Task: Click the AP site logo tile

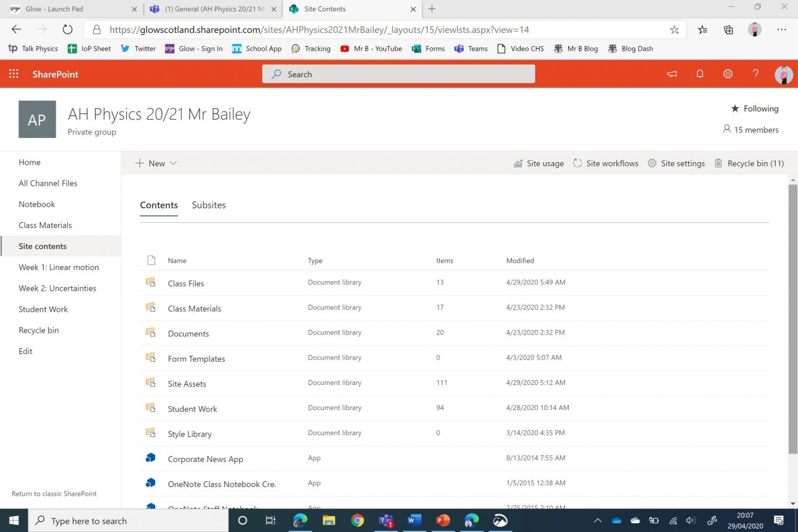Action: (37, 119)
